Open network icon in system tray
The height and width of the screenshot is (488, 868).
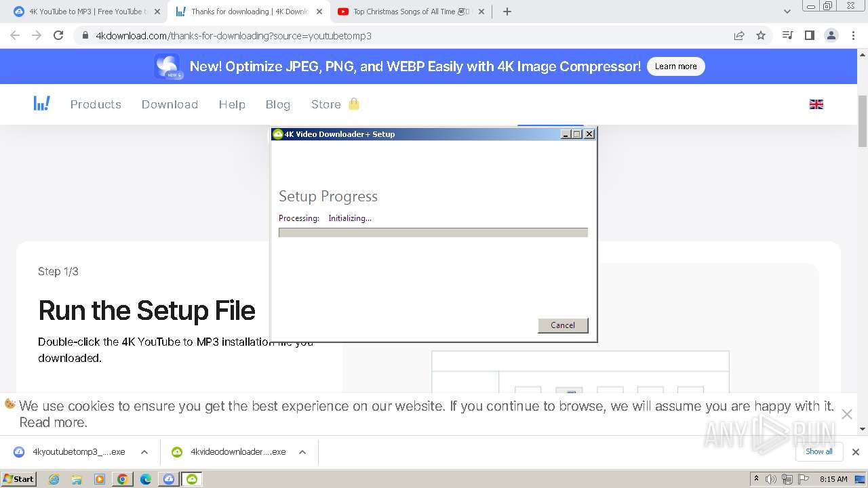(x=787, y=479)
